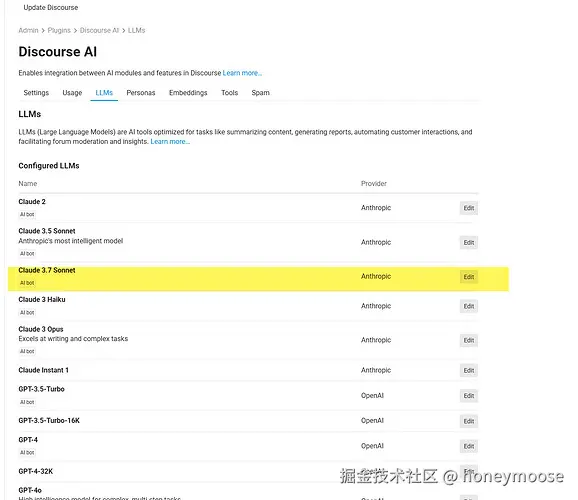Click the LLMs breadcrumb item
Viewport: 578px width, 500px height.
[x=136, y=30]
